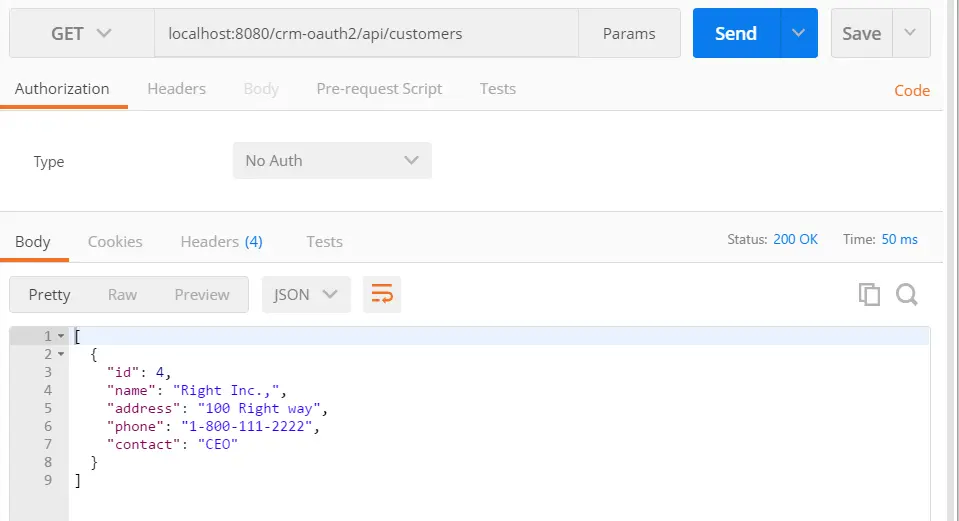
Task: Open the GET method dropdown
Action: 81,34
